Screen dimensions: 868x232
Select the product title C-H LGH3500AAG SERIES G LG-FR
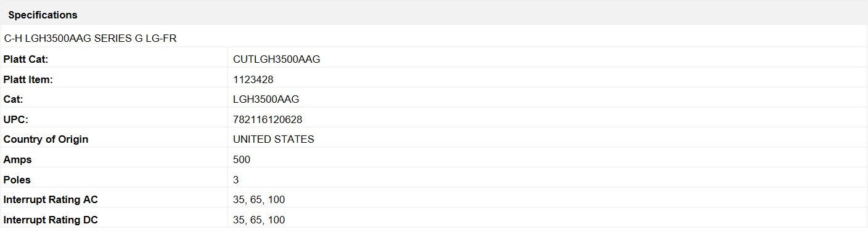[91, 38]
